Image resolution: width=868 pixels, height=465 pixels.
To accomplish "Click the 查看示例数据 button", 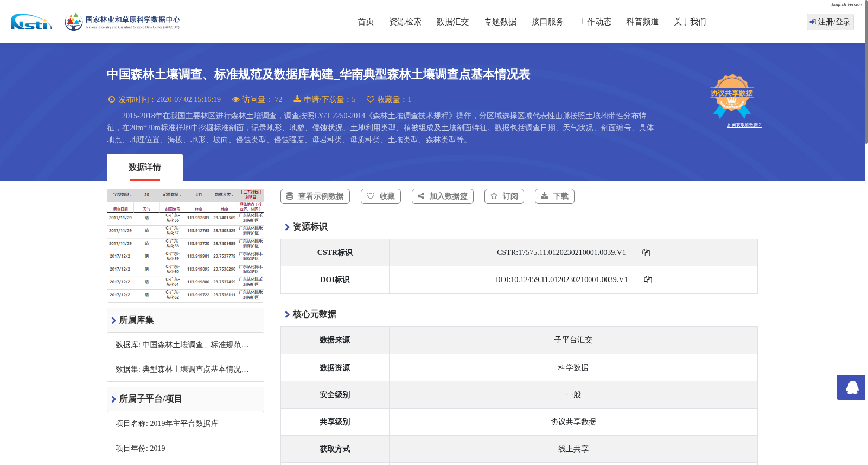I will [315, 196].
